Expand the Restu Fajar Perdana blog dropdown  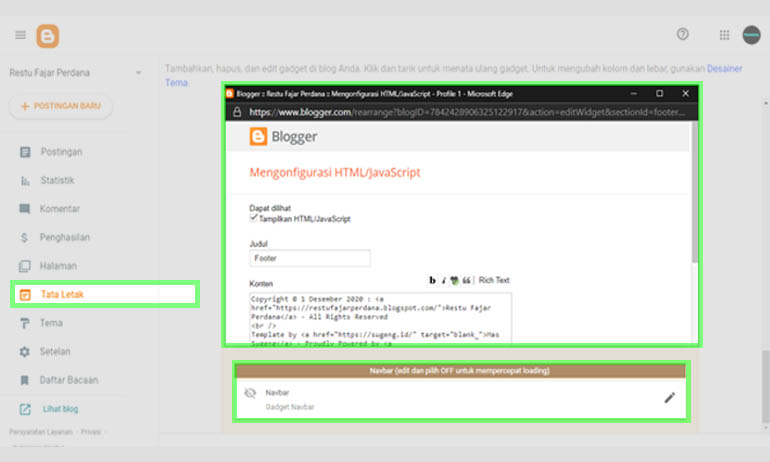(x=138, y=73)
